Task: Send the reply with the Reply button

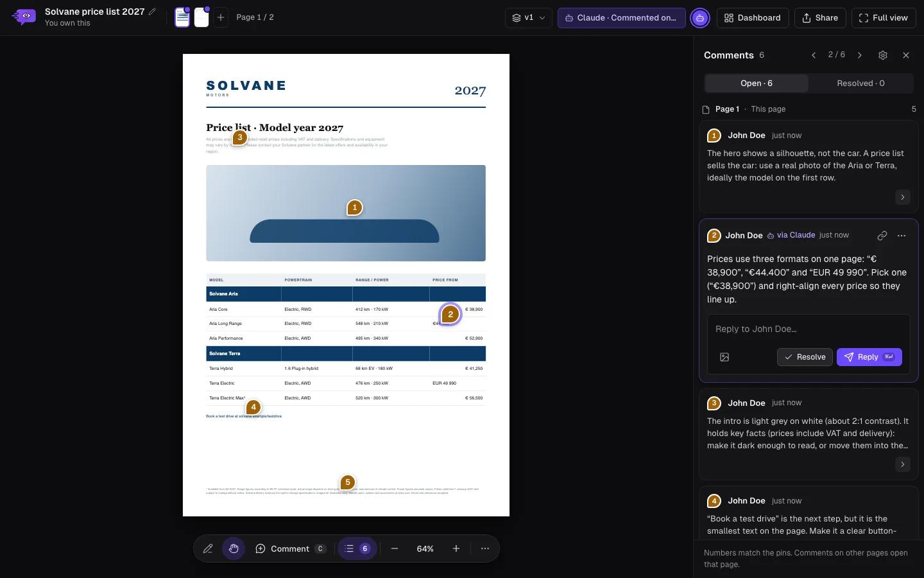Action: point(869,357)
